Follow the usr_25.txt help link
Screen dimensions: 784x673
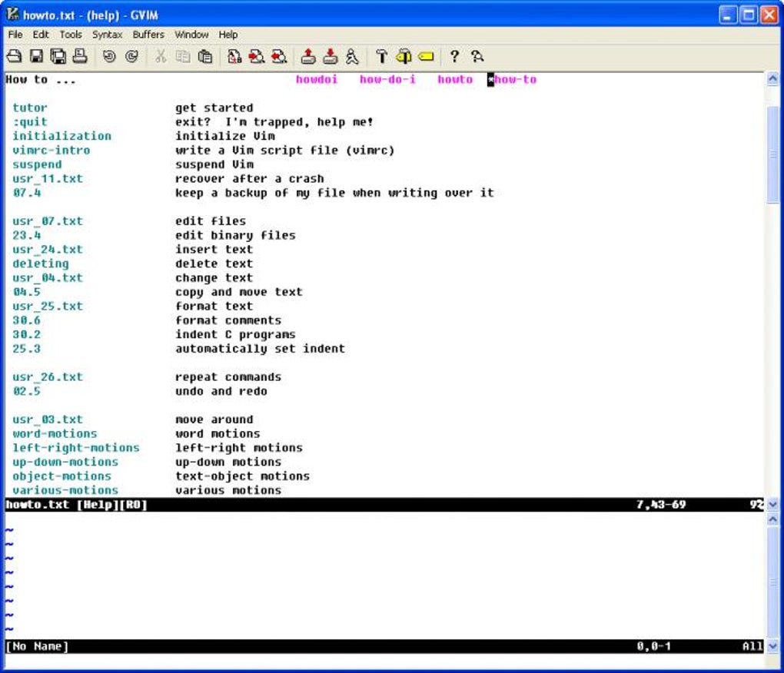48,306
